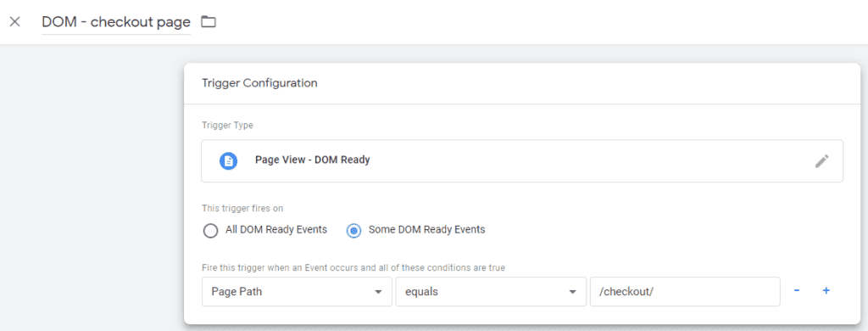Edit trigger type with the pencil icon
The height and width of the screenshot is (331, 868).
(822, 161)
